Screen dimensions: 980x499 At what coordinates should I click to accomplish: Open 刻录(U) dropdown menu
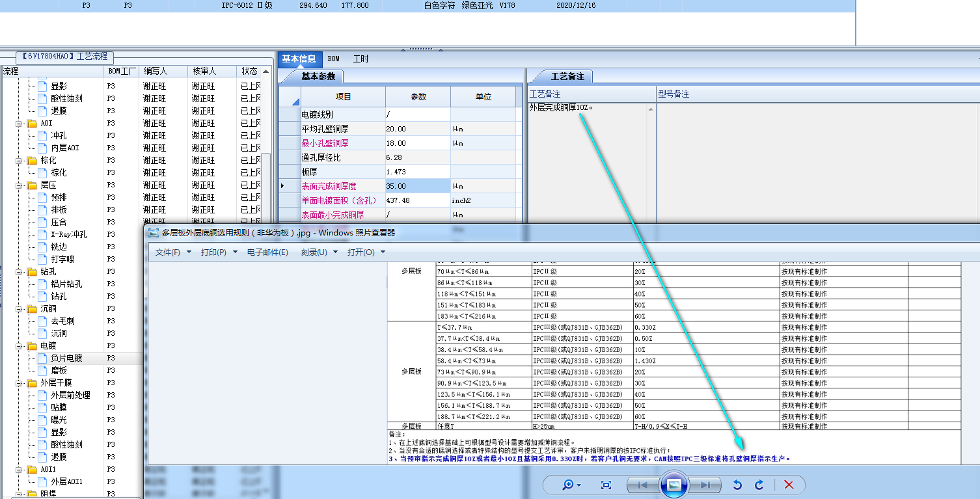319,252
